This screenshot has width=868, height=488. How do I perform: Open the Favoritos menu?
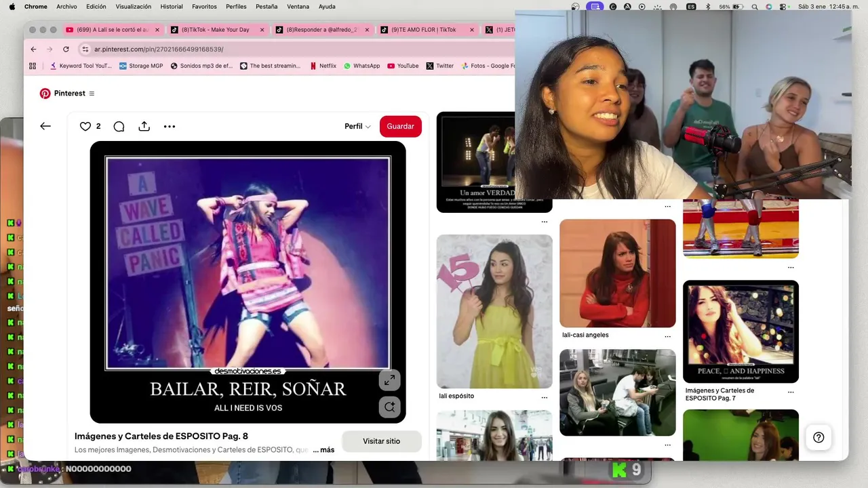click(x=204, y=7)
